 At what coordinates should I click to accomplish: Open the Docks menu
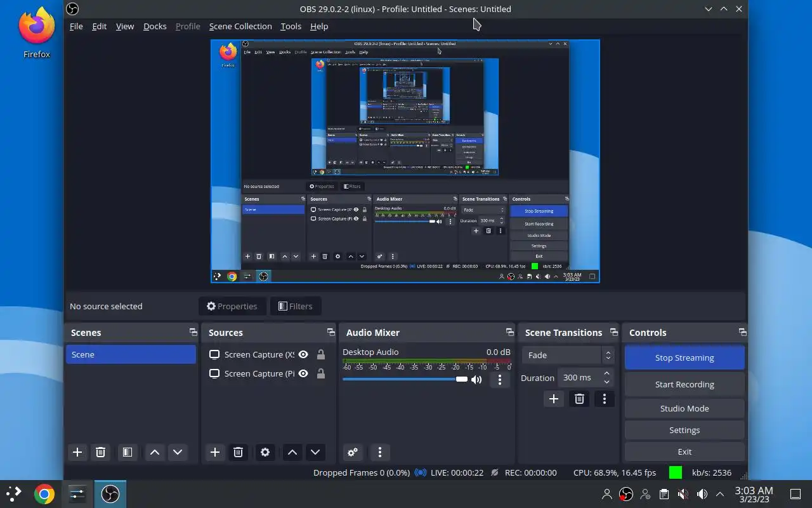click(155, 26)
